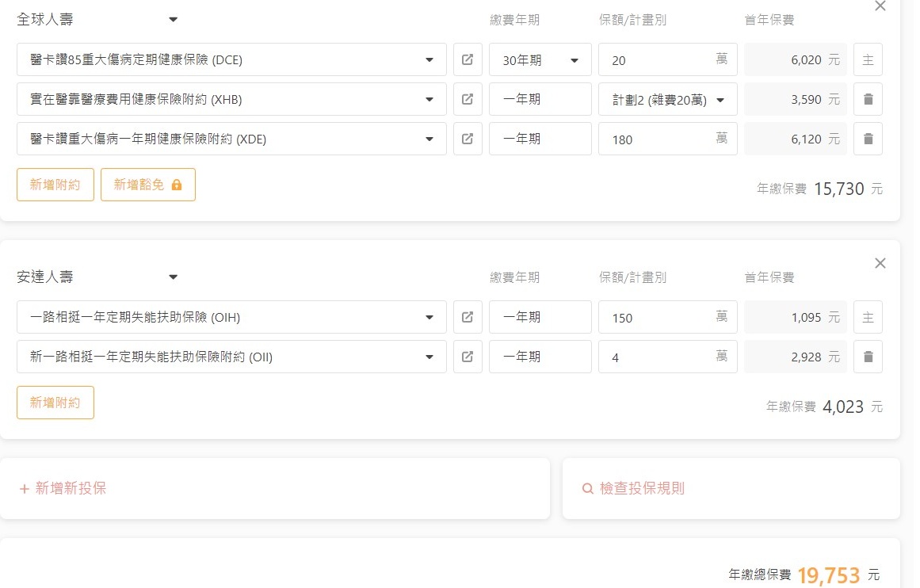Open external link for DCE product
This screenshot has width=920, height=588.
pyautogui.click(x=468, y=59)
